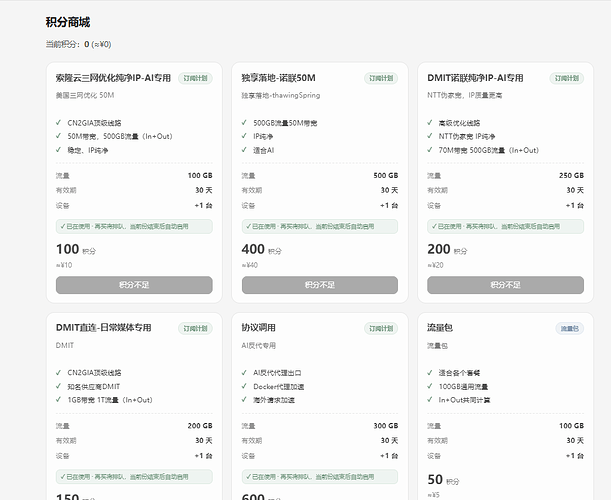Click the 500 GB traffic value

click(x=385, y=175)
